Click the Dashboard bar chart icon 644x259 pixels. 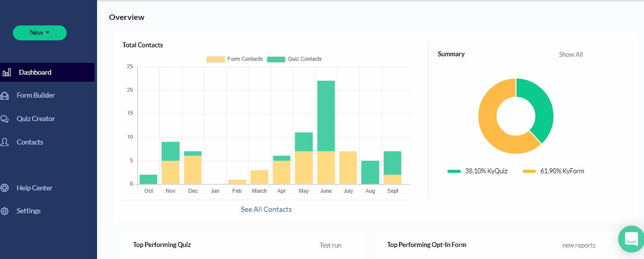[6, 73]
